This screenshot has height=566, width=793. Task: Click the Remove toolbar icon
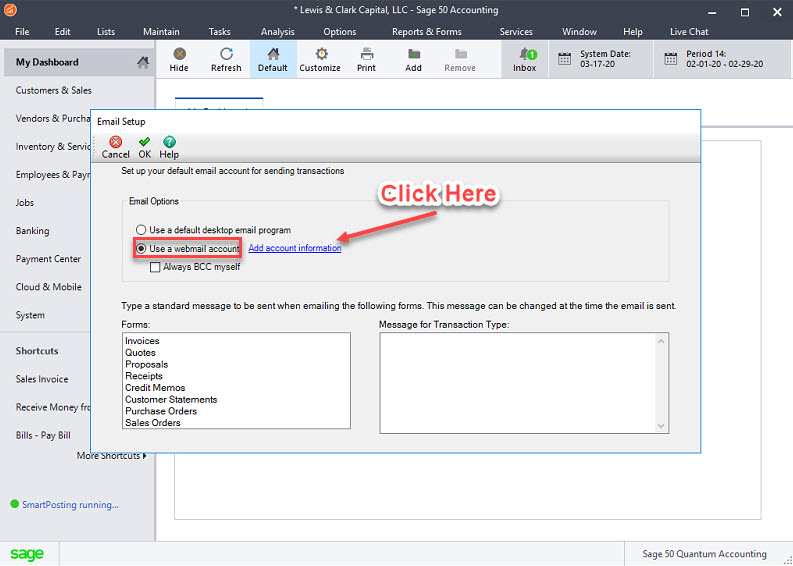point(460,54)
